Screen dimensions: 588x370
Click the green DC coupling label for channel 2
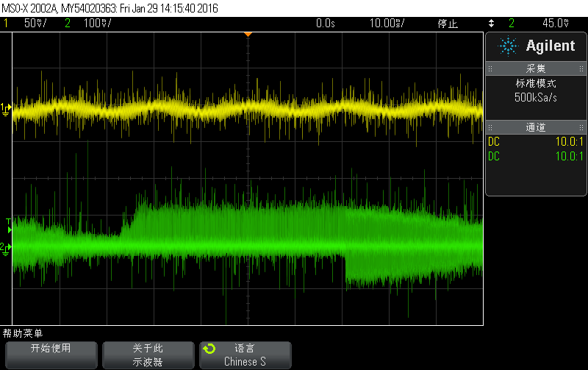(x=494, y=157)
